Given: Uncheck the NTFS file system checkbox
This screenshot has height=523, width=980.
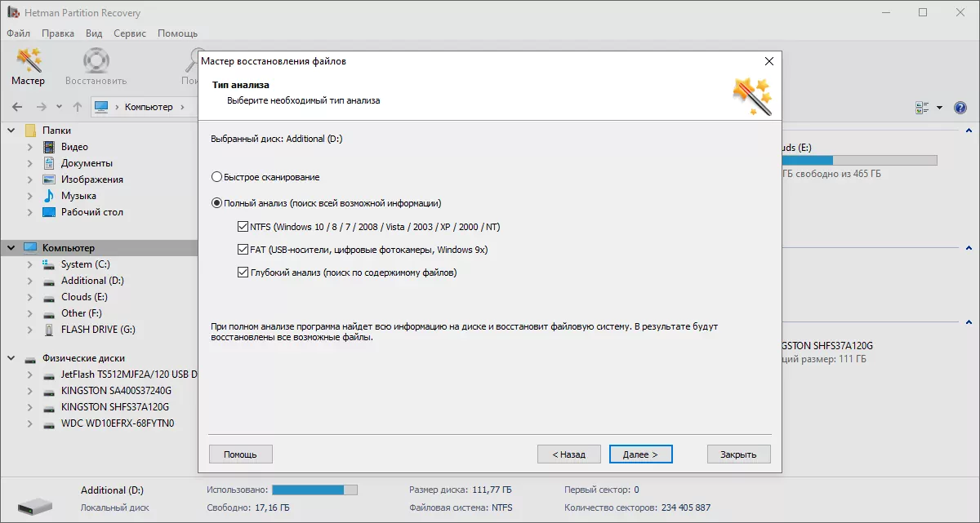Looking at the screenshot, I should (x=243, y=227).
